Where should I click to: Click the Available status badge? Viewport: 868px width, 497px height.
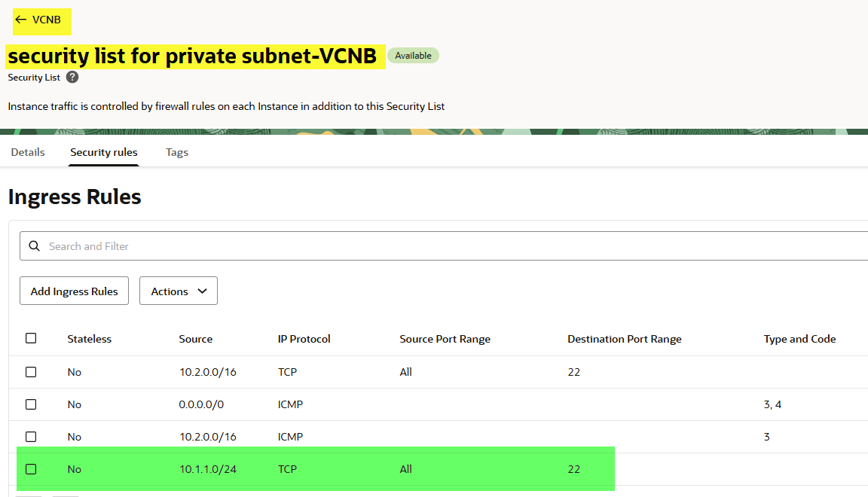coord(413,56)
